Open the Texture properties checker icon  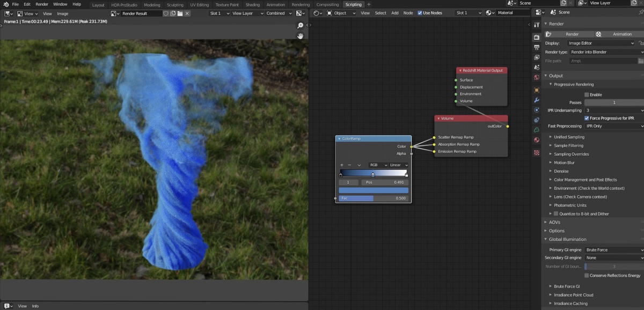pyautogui.click(x=537, y=152)
